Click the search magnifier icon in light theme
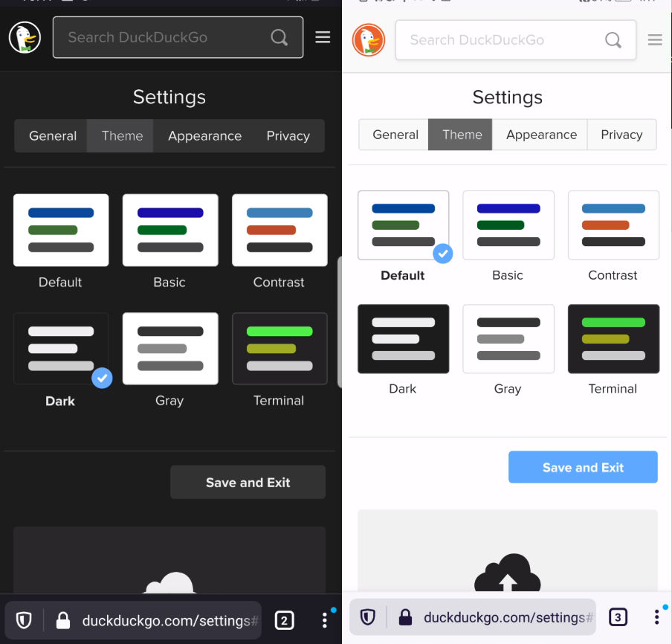 point(613,40)
